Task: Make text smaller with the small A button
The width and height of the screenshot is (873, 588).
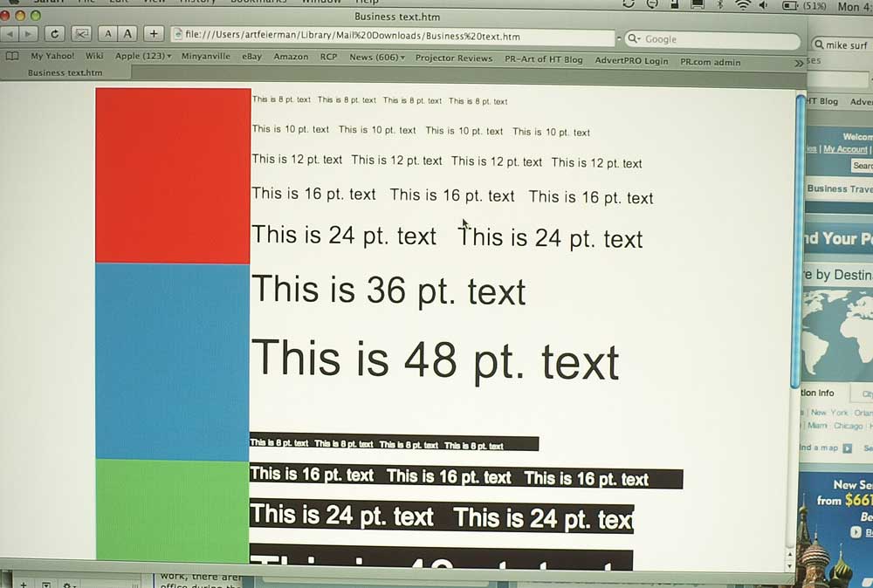Action: click(107, 34)
